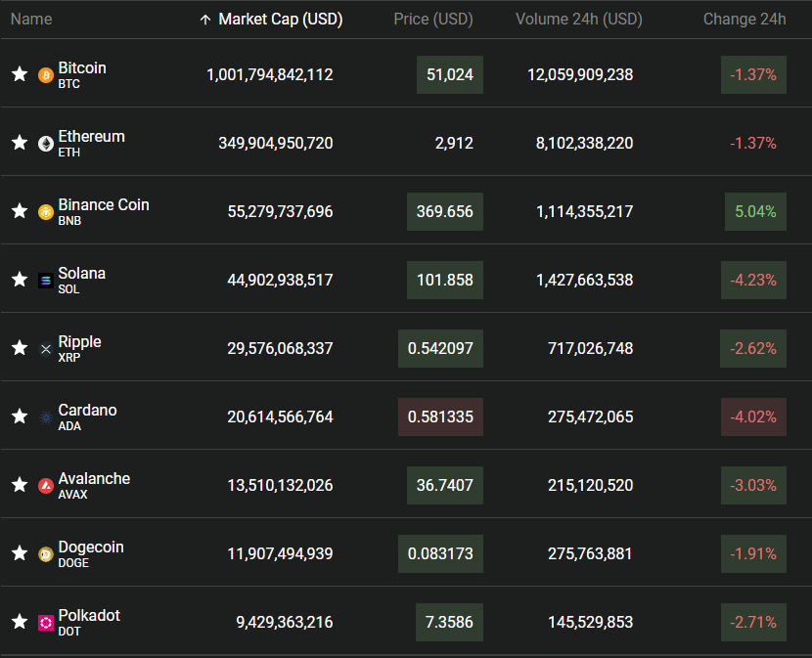The height and width of the screenshot is (658, 812).
Task: Select the Avalanche price 36.7407
Action: (x=445, y=485)
